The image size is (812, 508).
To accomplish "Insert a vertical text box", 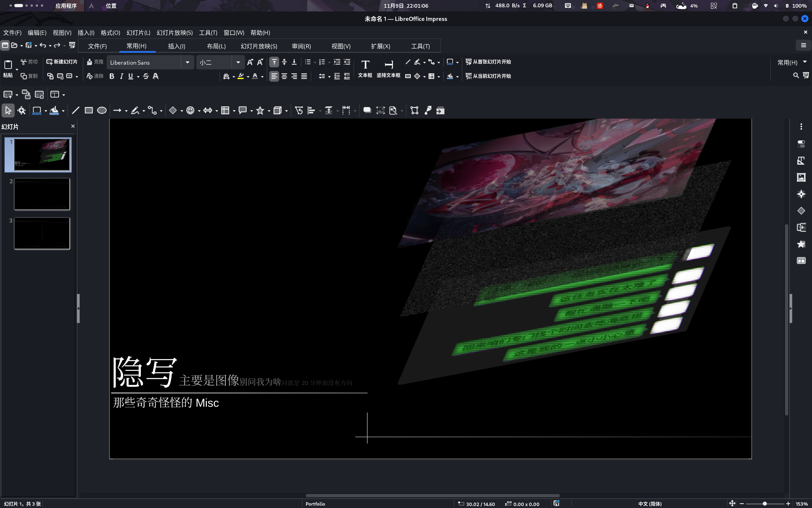I will click(389, 69).
